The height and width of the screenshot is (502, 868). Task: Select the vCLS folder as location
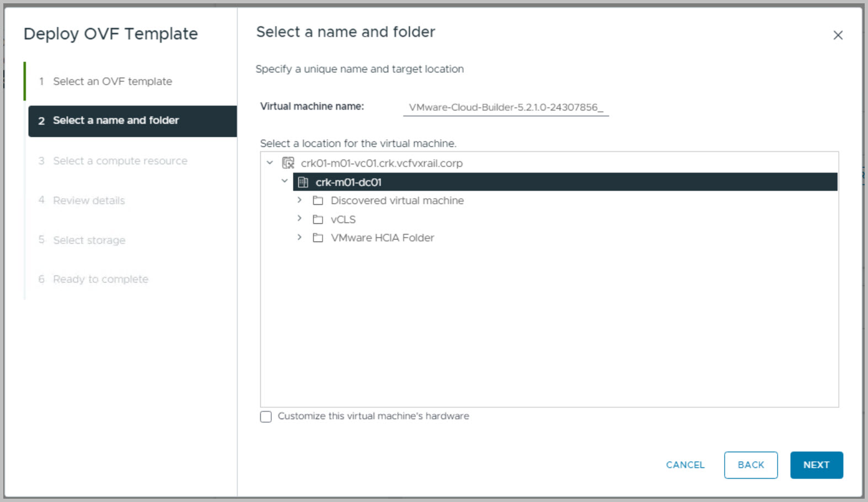click(x=343, y=220)
